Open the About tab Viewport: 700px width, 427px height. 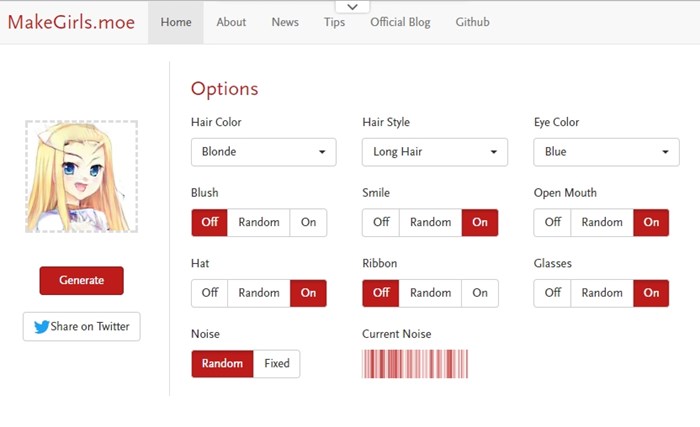231,22
